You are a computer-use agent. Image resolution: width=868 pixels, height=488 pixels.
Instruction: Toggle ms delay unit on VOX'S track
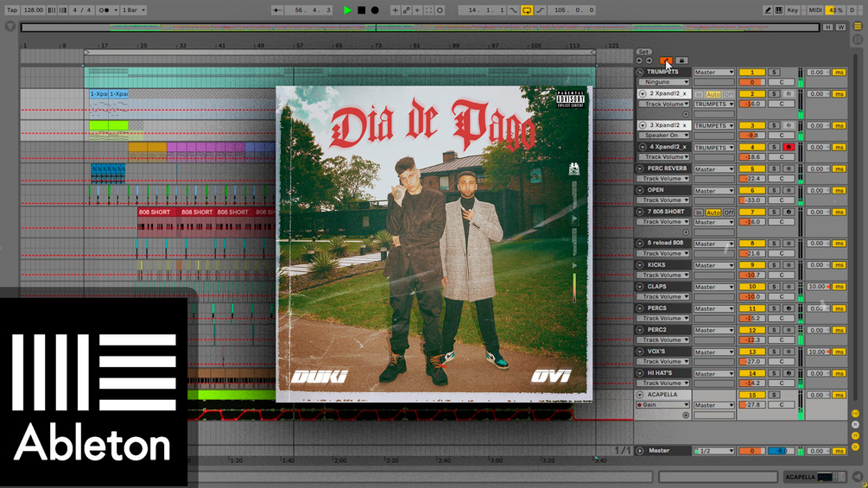(839, 352)
